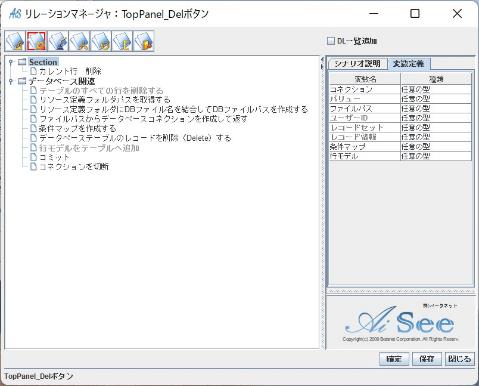Viewport: 479px width, 386px height.
Task: Click the page icon of 行モデルをテーブルへ追加
Action: (33, 147)
